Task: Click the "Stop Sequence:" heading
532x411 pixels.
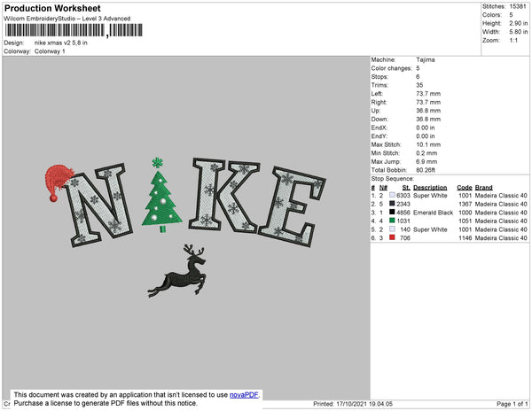Action: tap(393, 179)
